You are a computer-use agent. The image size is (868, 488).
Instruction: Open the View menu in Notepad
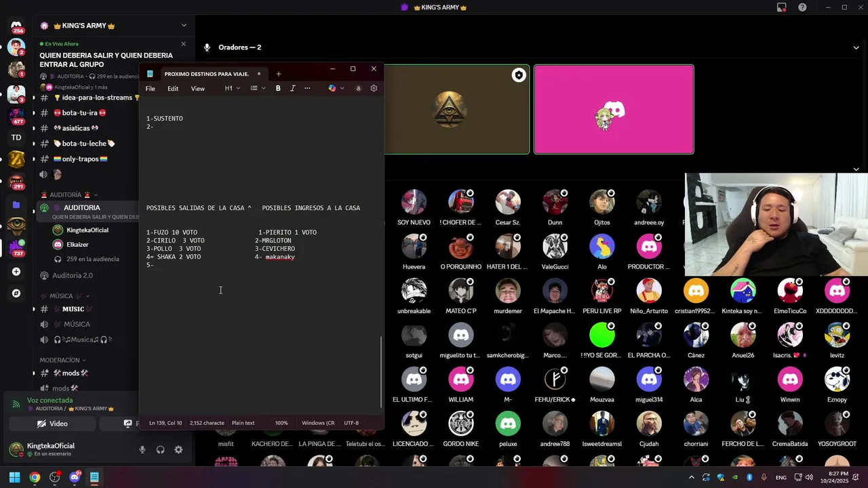197,89
